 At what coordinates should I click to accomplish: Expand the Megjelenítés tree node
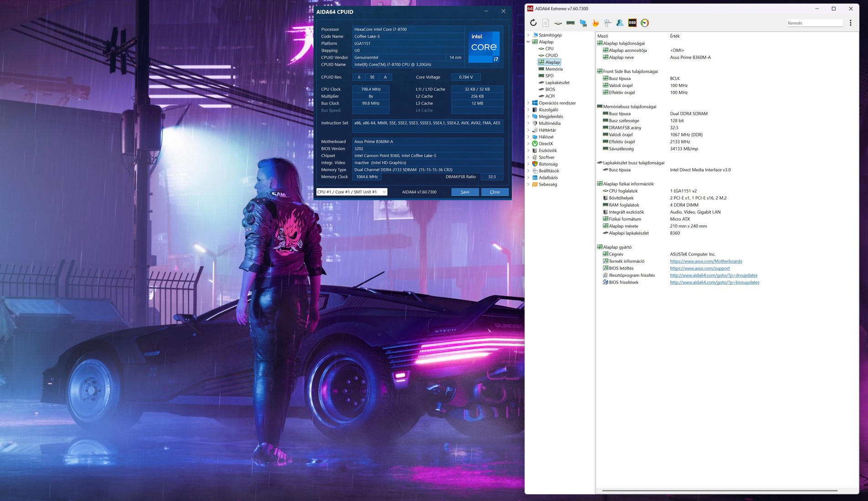coord(529,117)
